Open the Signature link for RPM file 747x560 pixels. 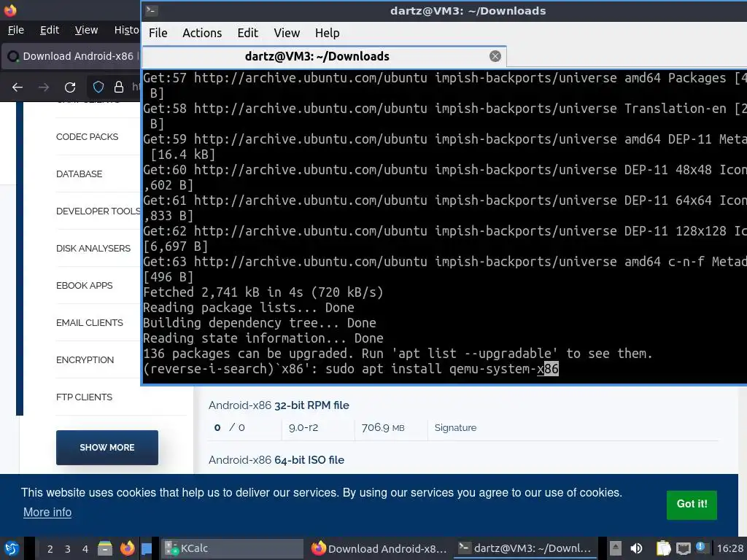[x=455, y=427]
